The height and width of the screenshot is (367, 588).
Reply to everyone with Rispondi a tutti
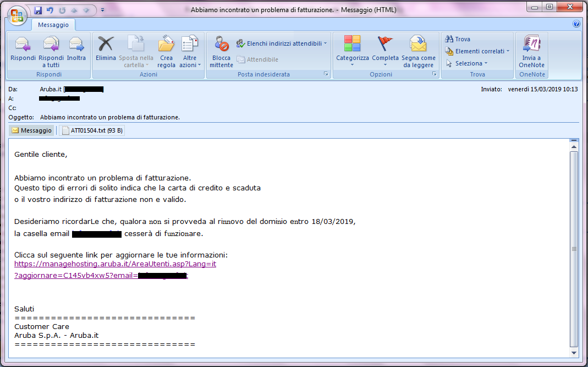coord(51,51)
